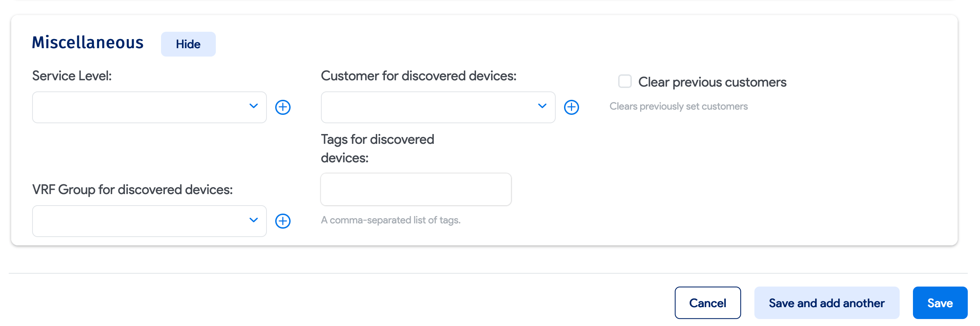
Task: Click the "VRF Group for discovered devices" label
Action: 132,190
